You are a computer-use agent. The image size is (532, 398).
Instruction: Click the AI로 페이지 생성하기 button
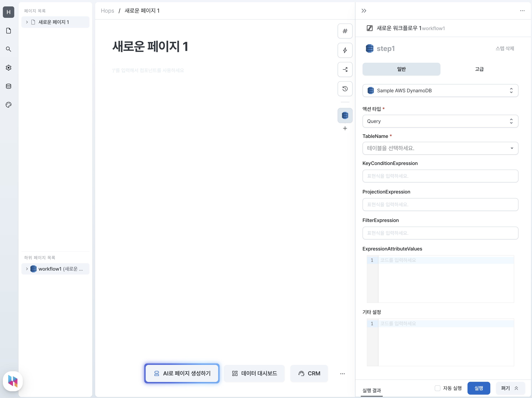click(x=182, y=373)
